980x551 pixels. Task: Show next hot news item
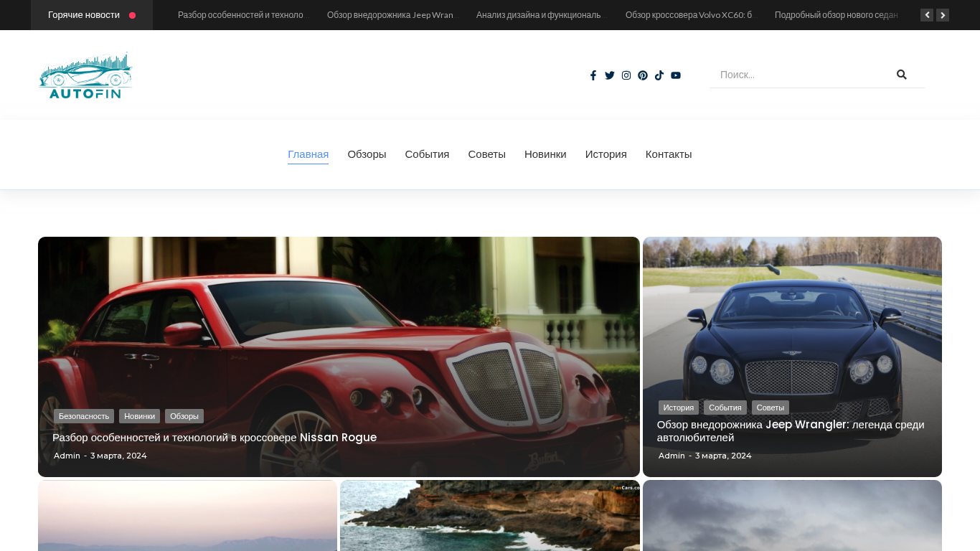[x=943, y=15]
